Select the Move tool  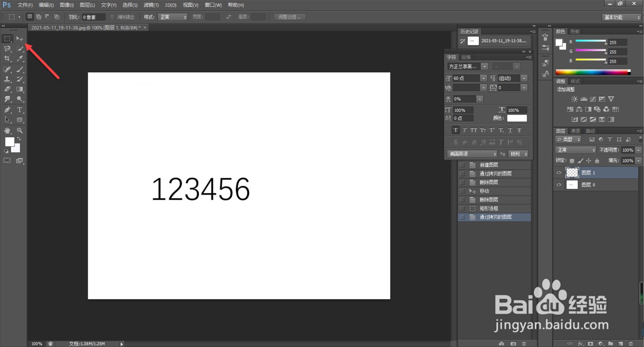tap(20, 39)
